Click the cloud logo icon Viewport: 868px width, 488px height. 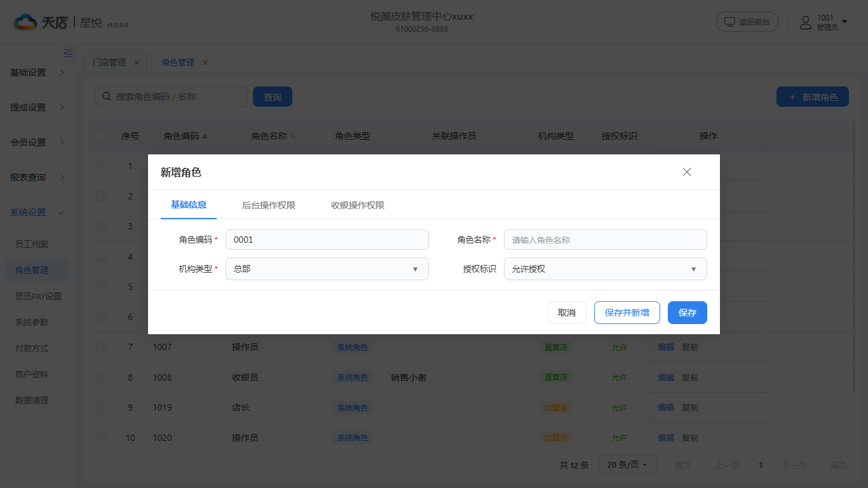pyautogui.click(x=25, y=22)
